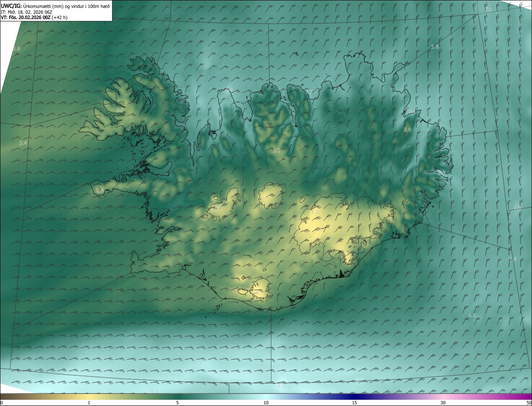The image size is (532, 406).
Task: Click the "1" tick label on the colorbar
Action: (x=89, y=403)
